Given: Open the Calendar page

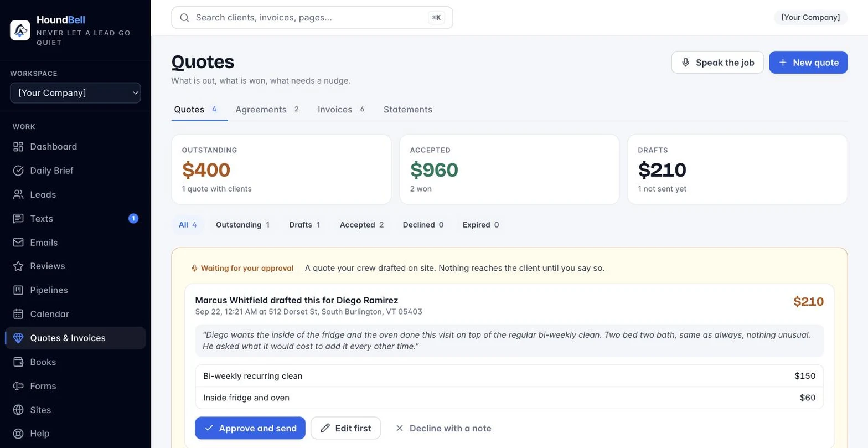Looking at the screenshot, I should 75,314.
